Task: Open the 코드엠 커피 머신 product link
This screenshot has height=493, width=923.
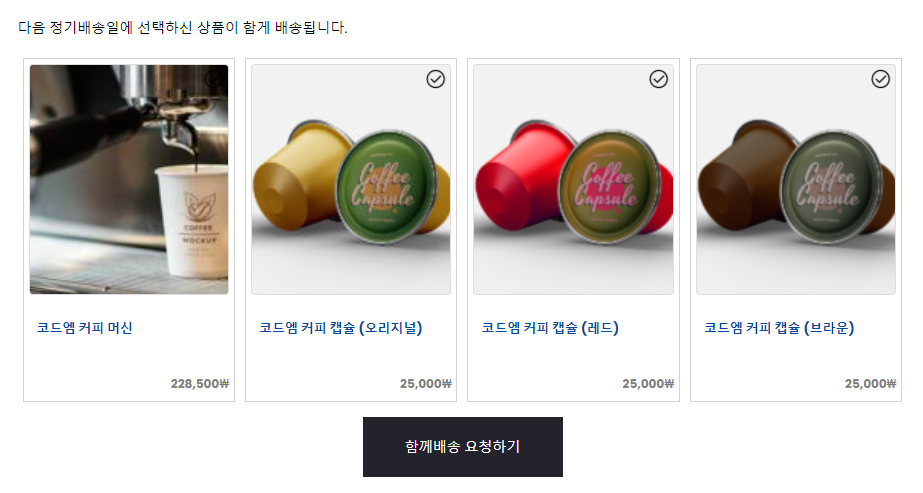Action: [x=85, y=328]
